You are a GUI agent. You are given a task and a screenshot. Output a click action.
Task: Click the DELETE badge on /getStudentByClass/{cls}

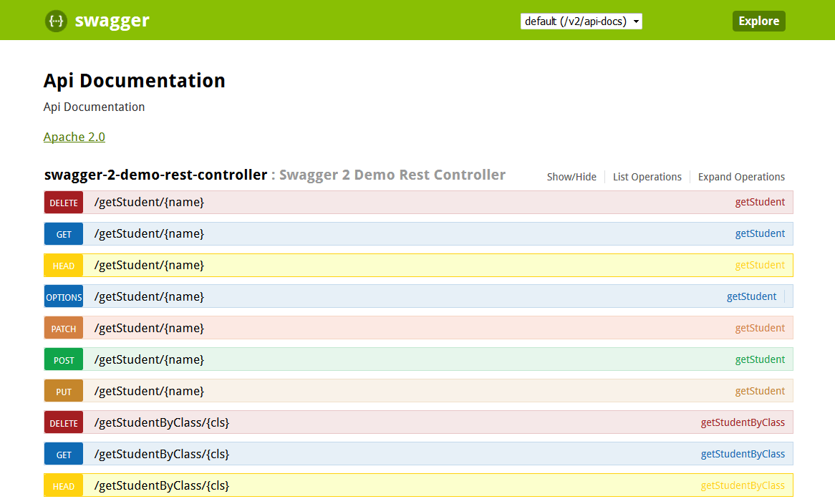tap(63, 422)
